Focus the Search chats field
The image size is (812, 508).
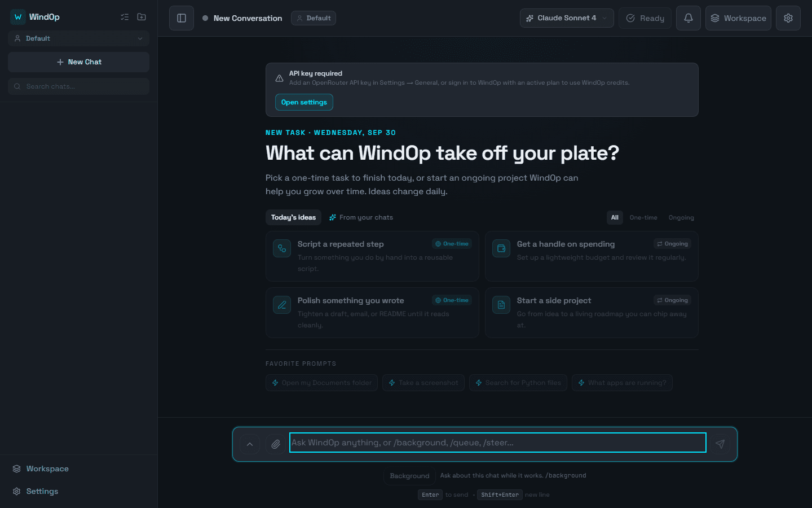78,86
